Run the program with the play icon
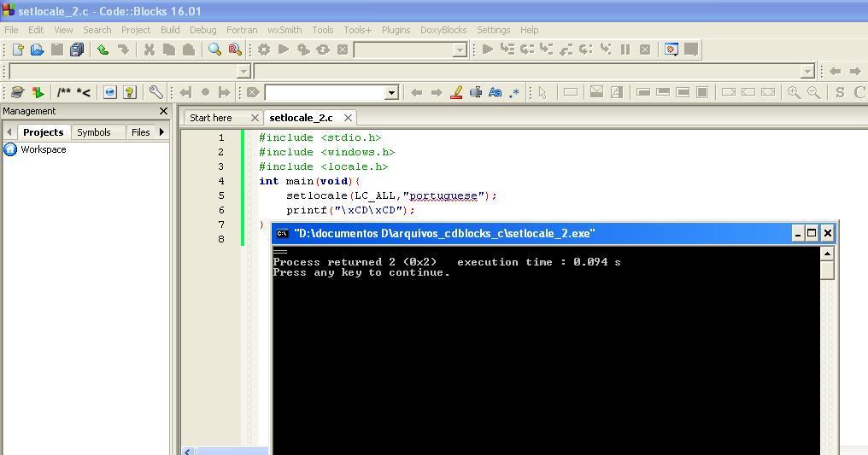 tap(284, 50)
